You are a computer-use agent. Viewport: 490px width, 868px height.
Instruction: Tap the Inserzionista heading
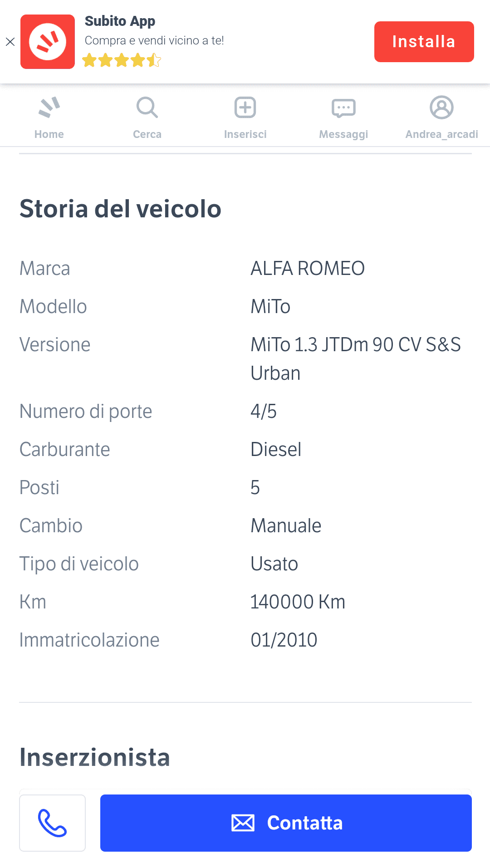pyautogui.click(x=95, y=757)
